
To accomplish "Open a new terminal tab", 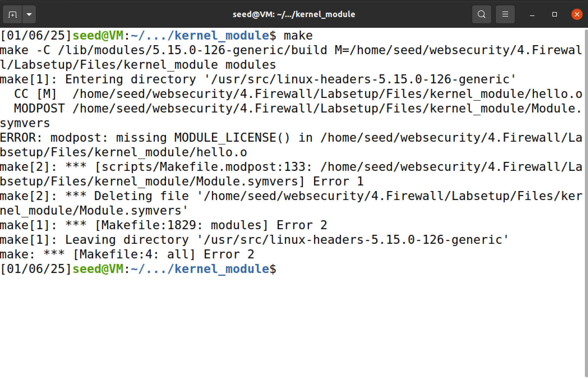I will tap(12, 14).
